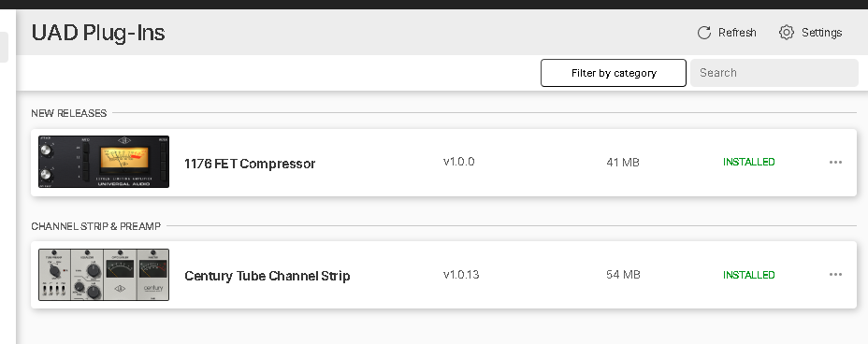Screen dimensions: 868x344
Task: Select the Century Tube Channel Strip title
Action: [x=267, y=276]
